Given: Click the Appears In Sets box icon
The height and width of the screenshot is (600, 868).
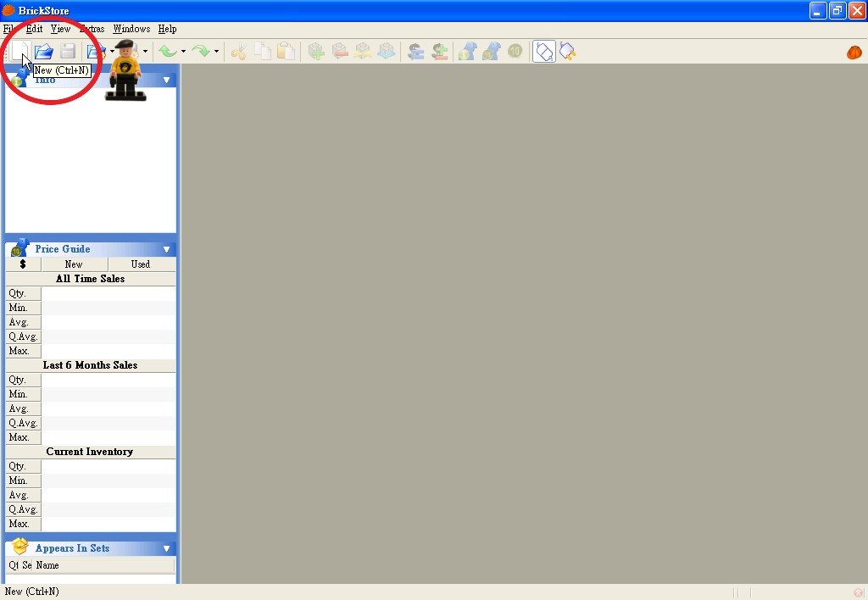Looking at the screenshot, I should (20, 547).
